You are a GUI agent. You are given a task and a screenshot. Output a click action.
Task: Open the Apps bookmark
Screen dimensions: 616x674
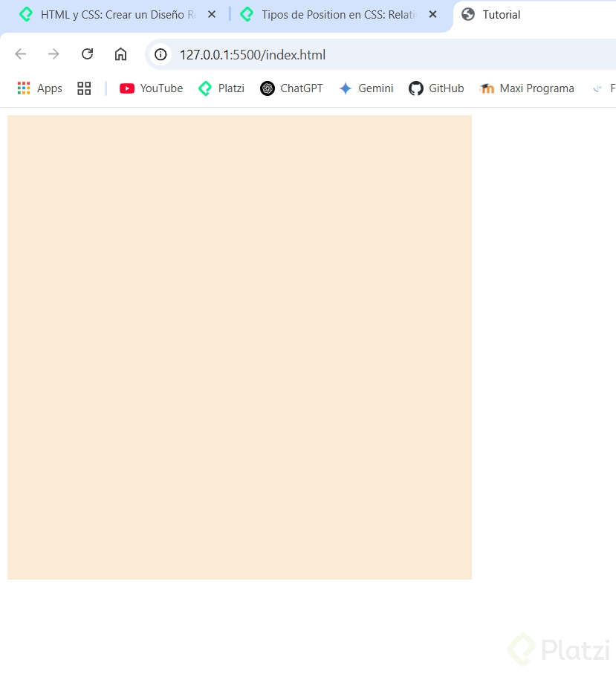(x=40, y=88)
